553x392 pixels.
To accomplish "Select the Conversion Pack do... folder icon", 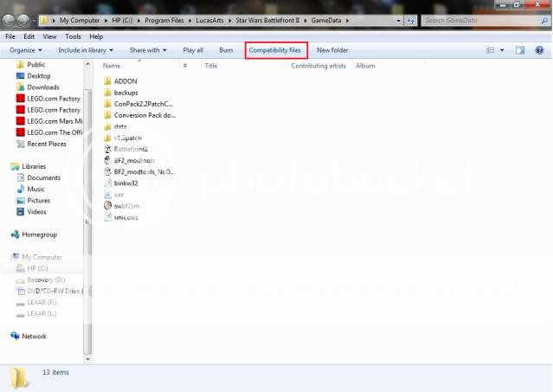I will pos(107,115).
